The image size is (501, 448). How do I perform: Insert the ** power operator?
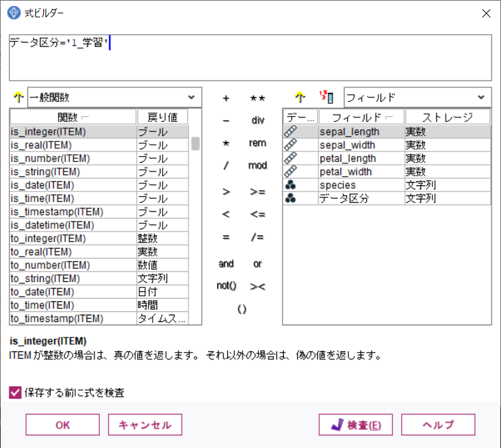(258, 98)
